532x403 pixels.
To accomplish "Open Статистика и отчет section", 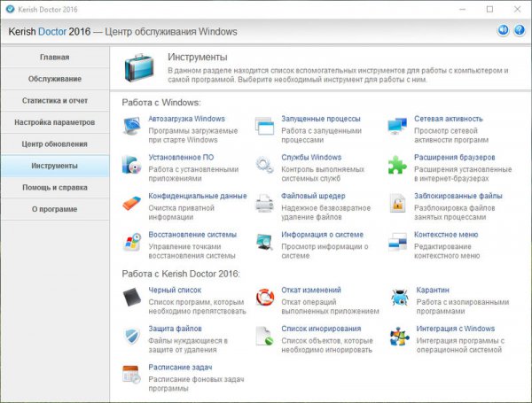I will (55, 100).
